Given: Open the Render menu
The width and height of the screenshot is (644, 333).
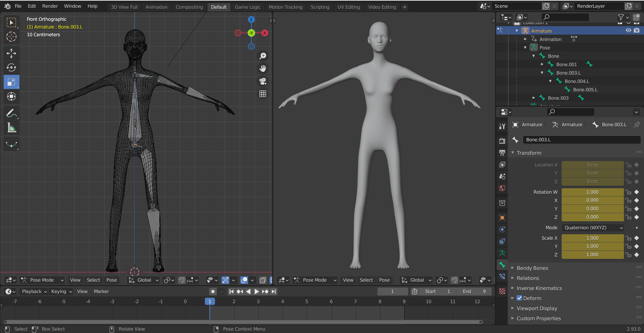Looking at the screenshot, I should [50, 6].
